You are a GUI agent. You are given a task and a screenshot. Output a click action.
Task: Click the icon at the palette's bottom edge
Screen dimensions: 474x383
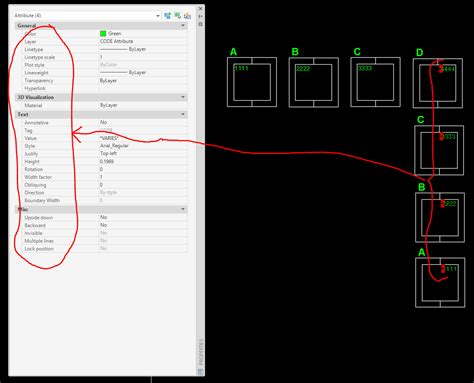pyautogui.click(x=201, y=372)
